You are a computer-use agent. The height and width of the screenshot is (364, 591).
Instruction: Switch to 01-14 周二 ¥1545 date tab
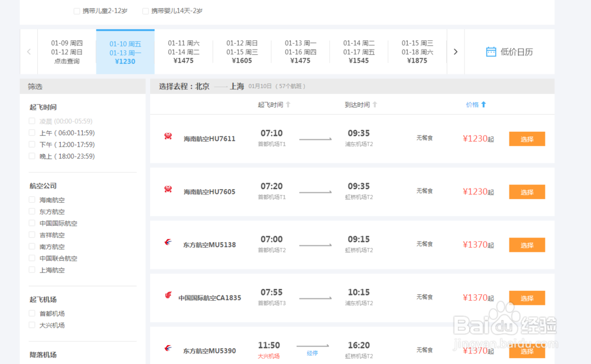click(x=359, y=51)
